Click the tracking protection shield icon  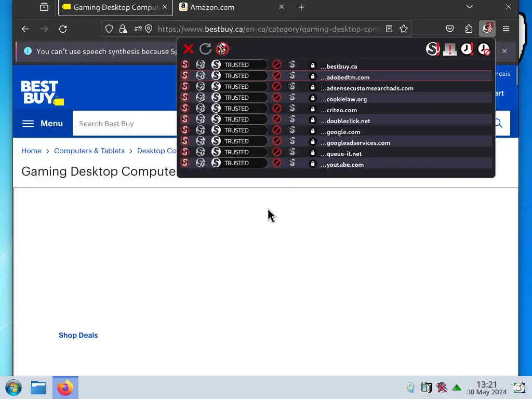[109, 29]
